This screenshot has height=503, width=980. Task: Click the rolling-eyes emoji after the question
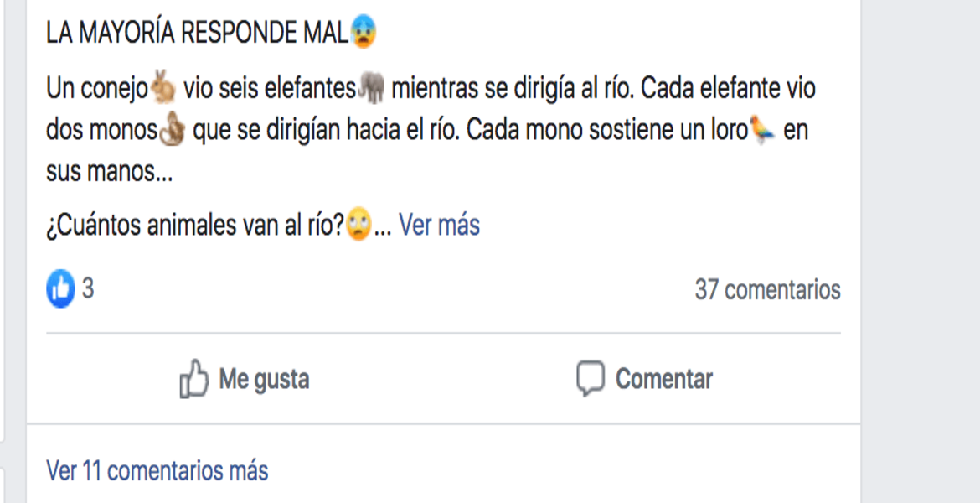click(358, 225)
